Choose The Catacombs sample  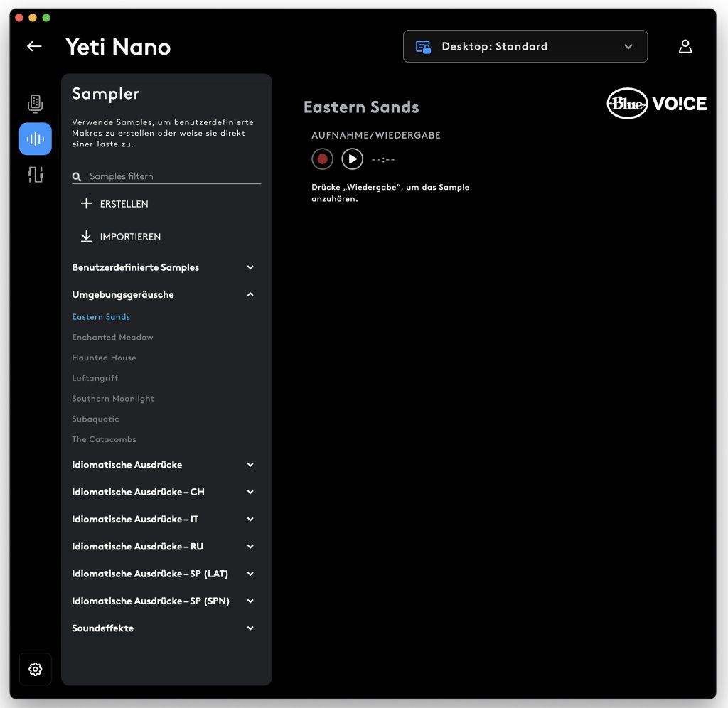click(104, 439)
